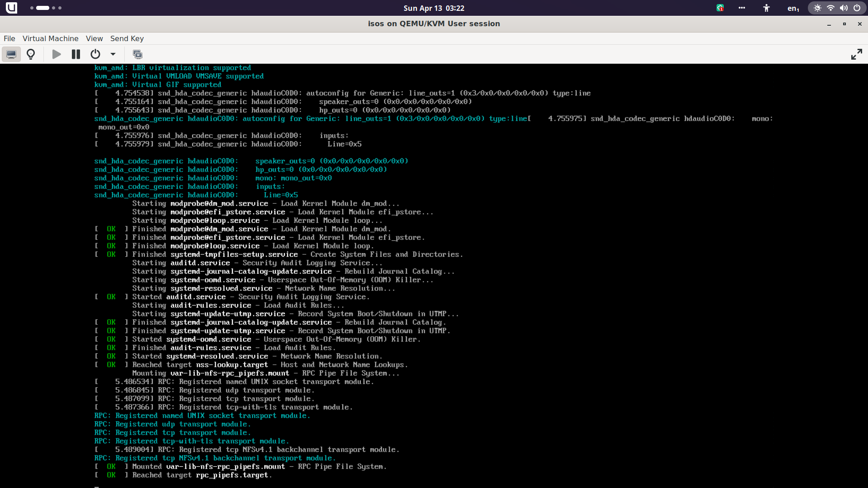
Task: Open the View menu
Action: (94, 38)
